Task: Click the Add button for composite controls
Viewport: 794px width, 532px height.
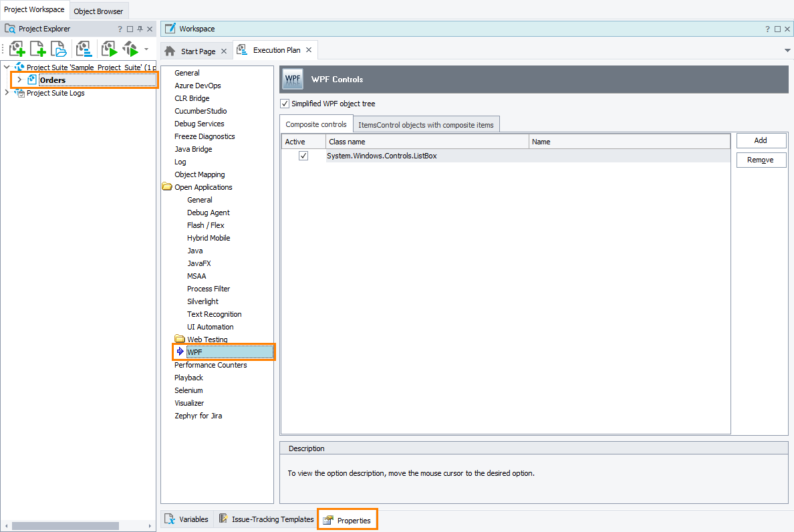Action: 761,140
